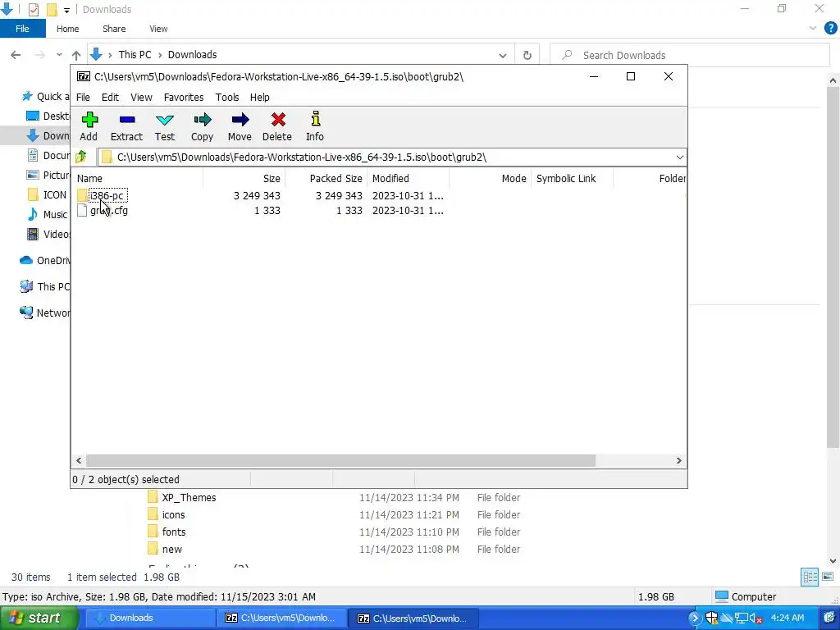Switch to Downloads taskbar button
Viewport: 840px width, 630px height.
tap(150, 618)
